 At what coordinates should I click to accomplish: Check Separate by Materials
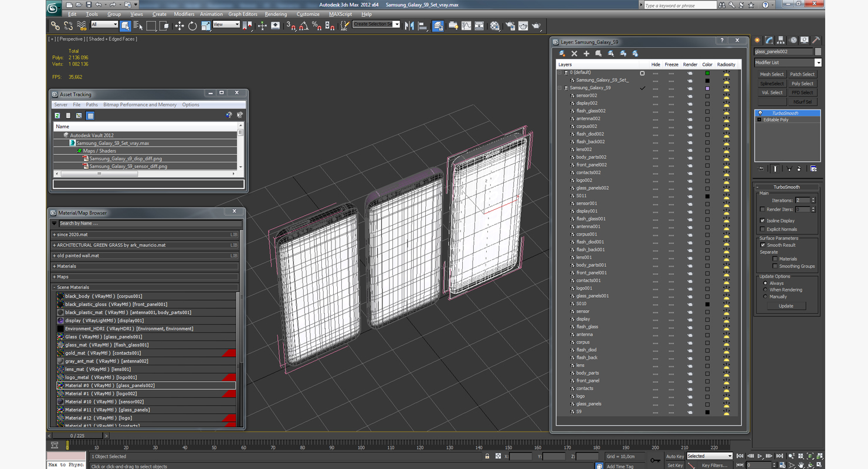775,259
